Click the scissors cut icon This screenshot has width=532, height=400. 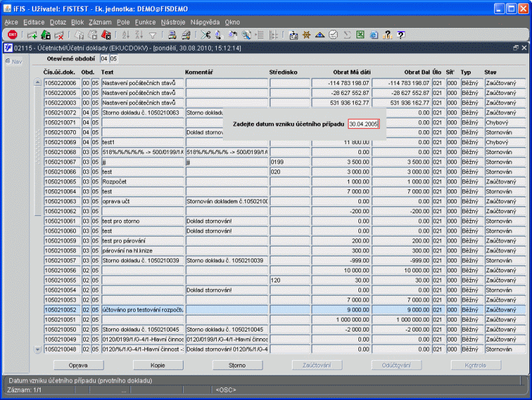205,35
